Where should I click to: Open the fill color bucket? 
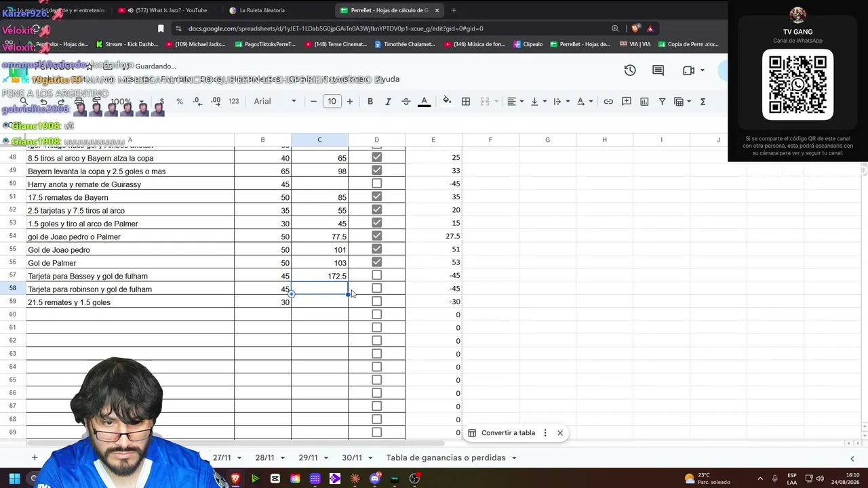[x=447, y=101]
